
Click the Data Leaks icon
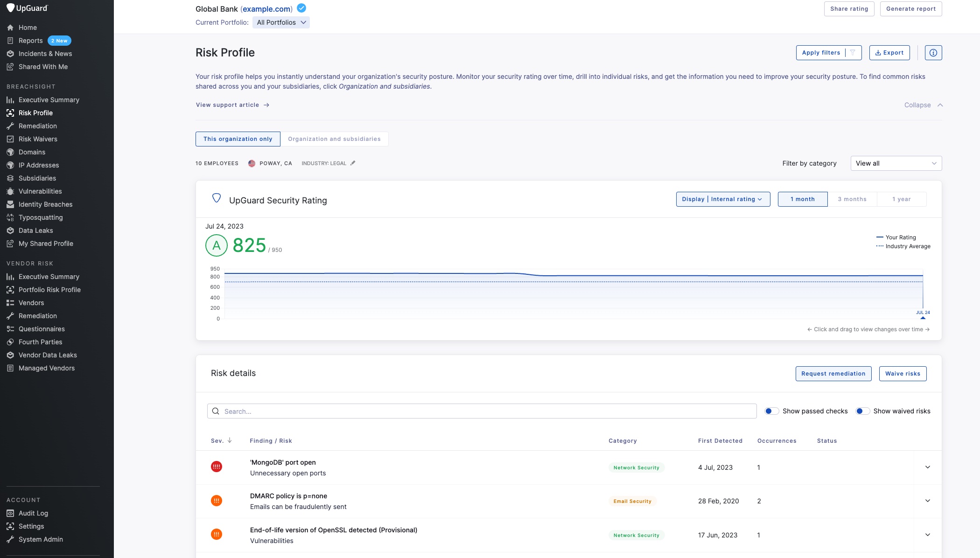click(10, 230)
